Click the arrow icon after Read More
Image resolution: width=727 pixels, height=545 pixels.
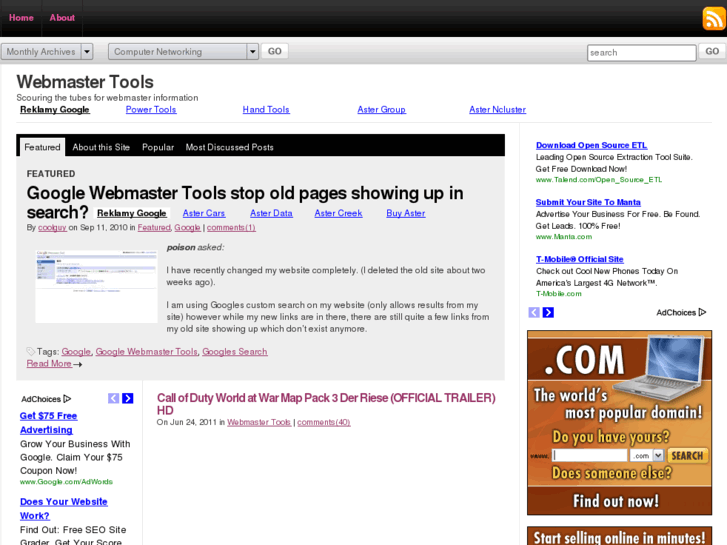pos(78,365)
